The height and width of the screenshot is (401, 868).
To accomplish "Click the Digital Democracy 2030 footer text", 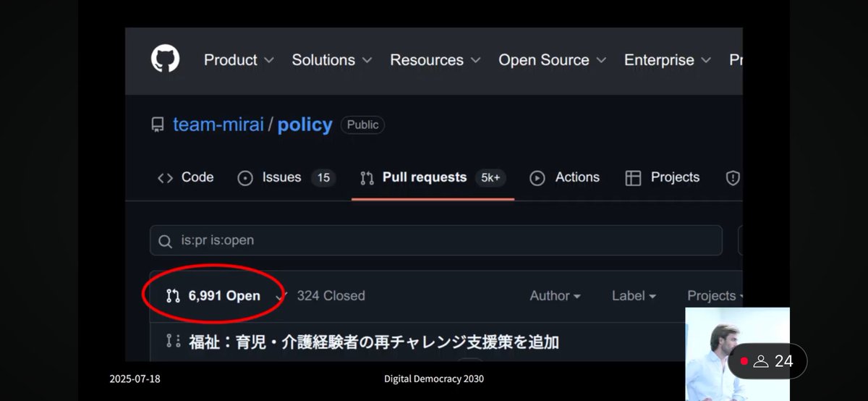I will point(433,379).
